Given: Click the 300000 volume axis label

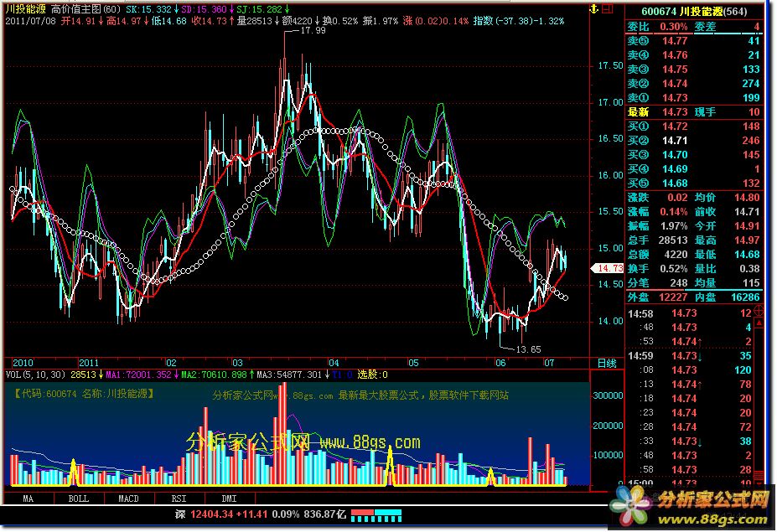Looking at the screenshot, I should coord(608,395).
